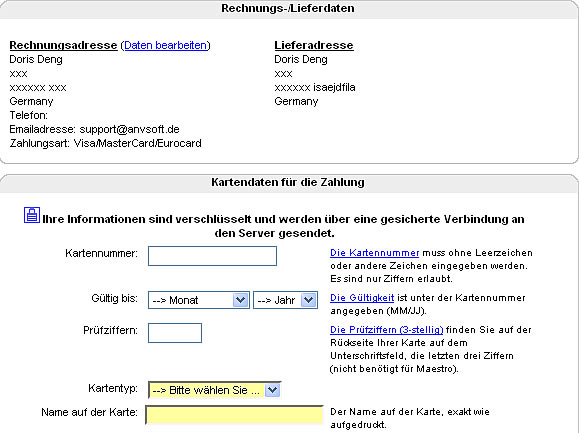Open the Kartentyp Bitte wählen Sie dropdown
This screenshot has height=433, width=579.
[214, 390]
